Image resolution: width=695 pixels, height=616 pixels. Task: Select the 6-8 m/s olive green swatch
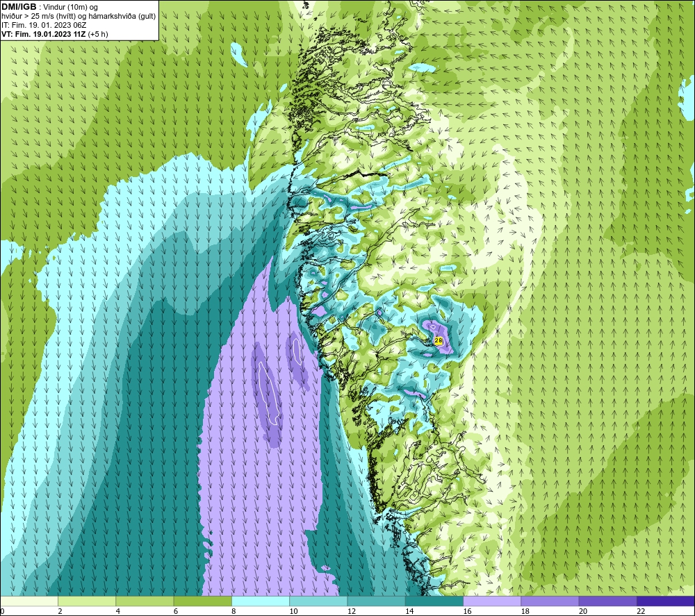(202, 601)
